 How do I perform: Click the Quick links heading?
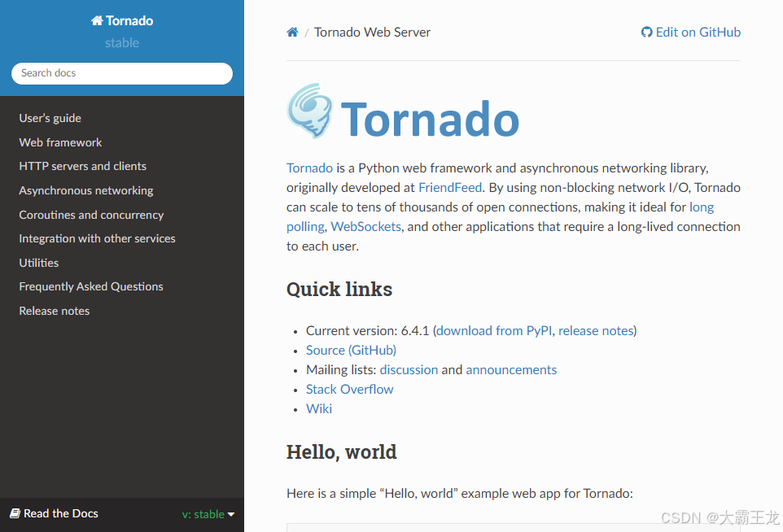[x=339, y=290]
